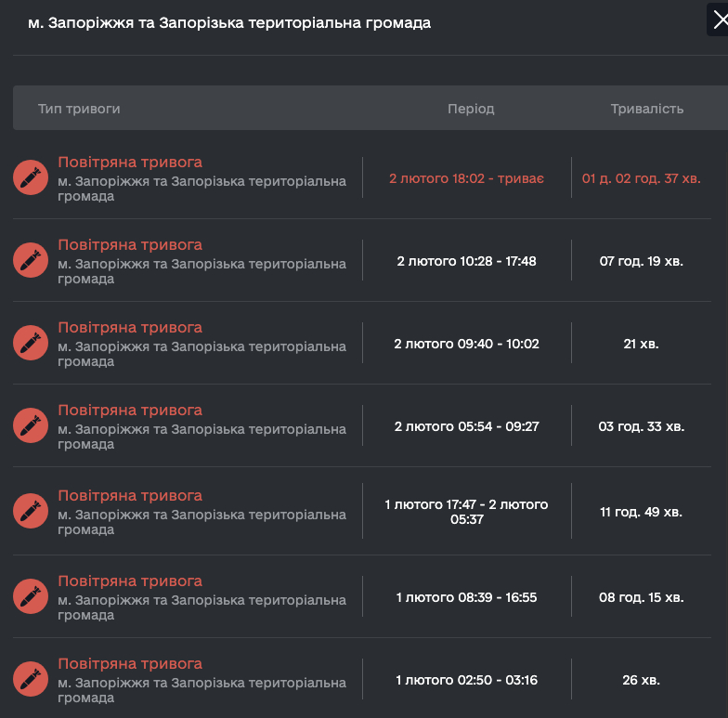The height and width of the screenshot is (718, 728).
Task: Close the Запоріжжя alert history dialog
Action: [x=718, y=20]
